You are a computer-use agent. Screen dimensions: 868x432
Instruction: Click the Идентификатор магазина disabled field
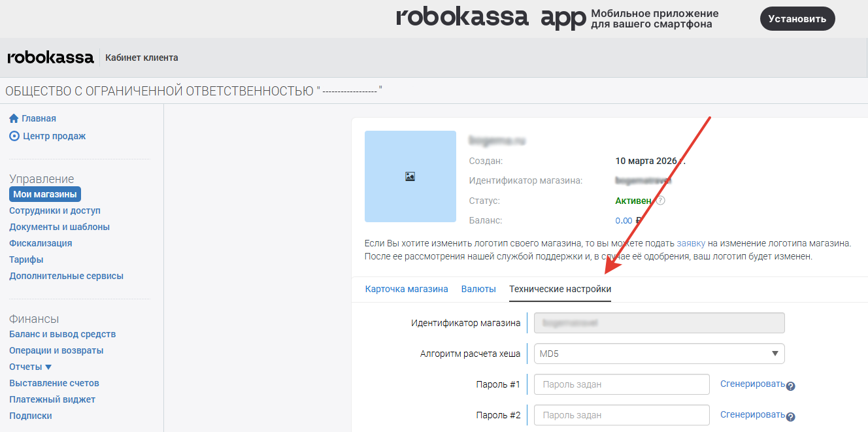[x=659, y=323]
